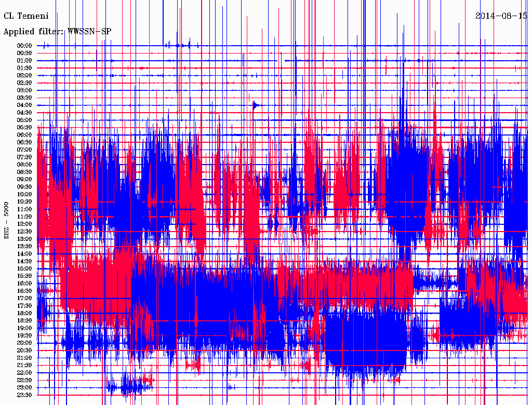The image size is (532, 405).
Task: Click the 21:30 time label
Action: [24, 365]
